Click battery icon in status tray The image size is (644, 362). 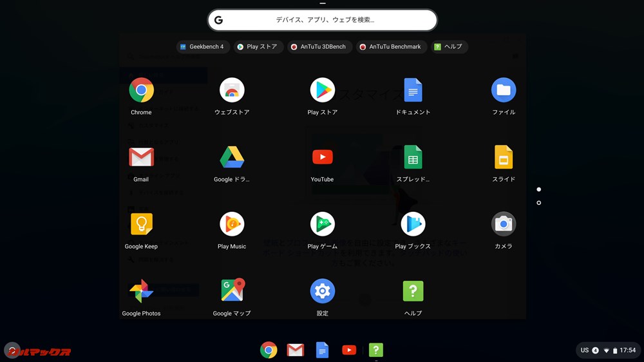615,350
